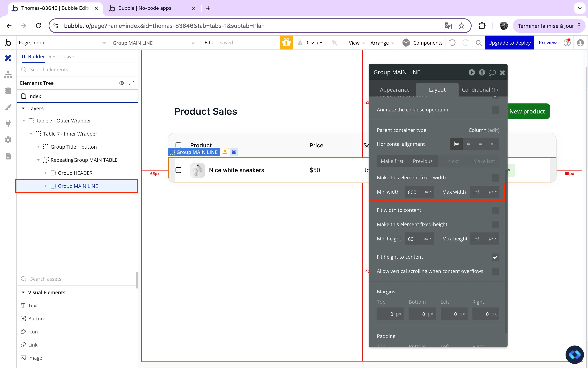Enable Allow vertical scrolling when content overflows

click(495, 271)
